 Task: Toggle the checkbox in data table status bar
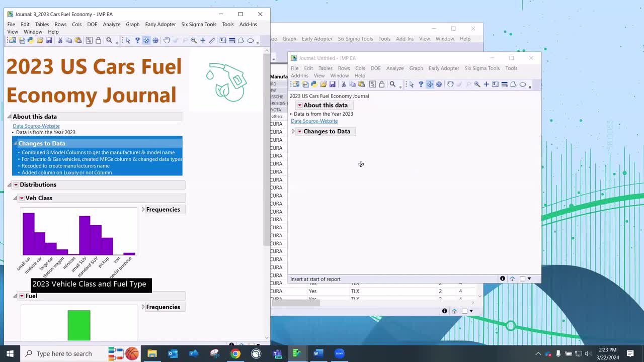point(464,311)
